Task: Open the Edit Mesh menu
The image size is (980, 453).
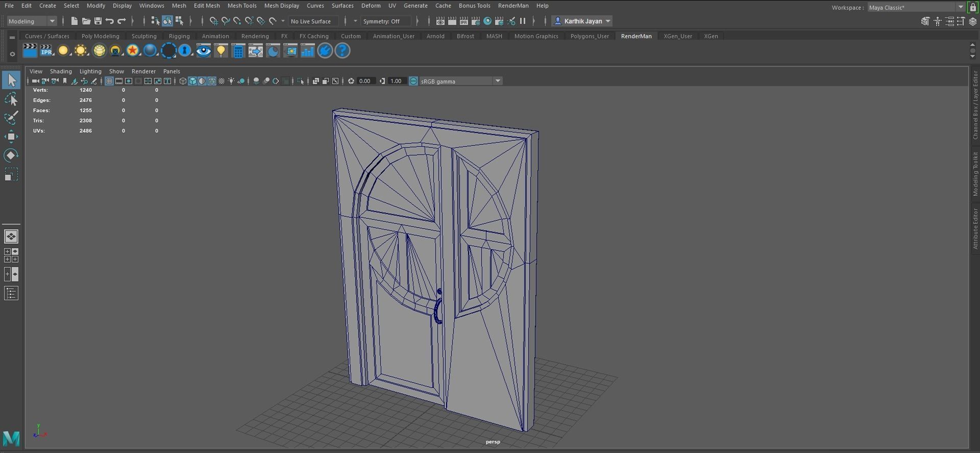Action: pos(207,6)
